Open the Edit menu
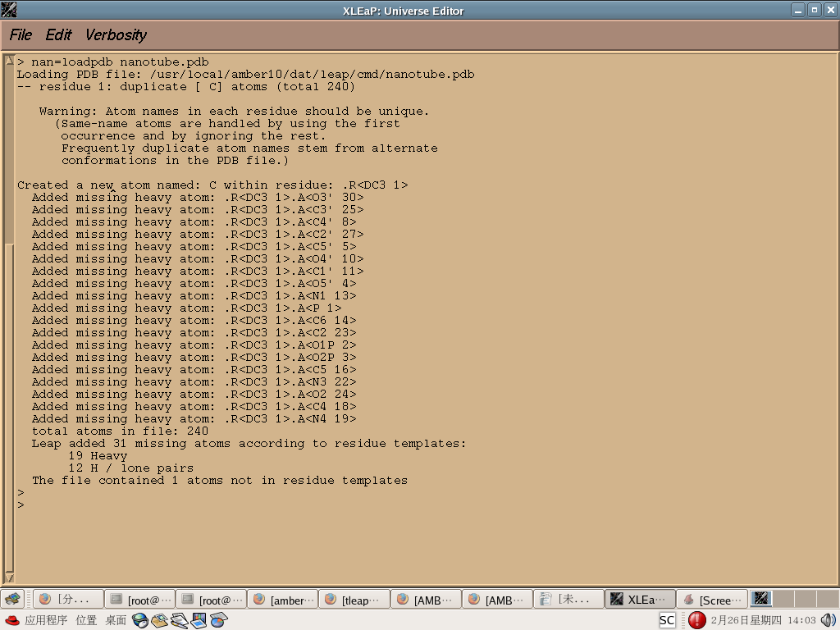 (x=58, y=34)
